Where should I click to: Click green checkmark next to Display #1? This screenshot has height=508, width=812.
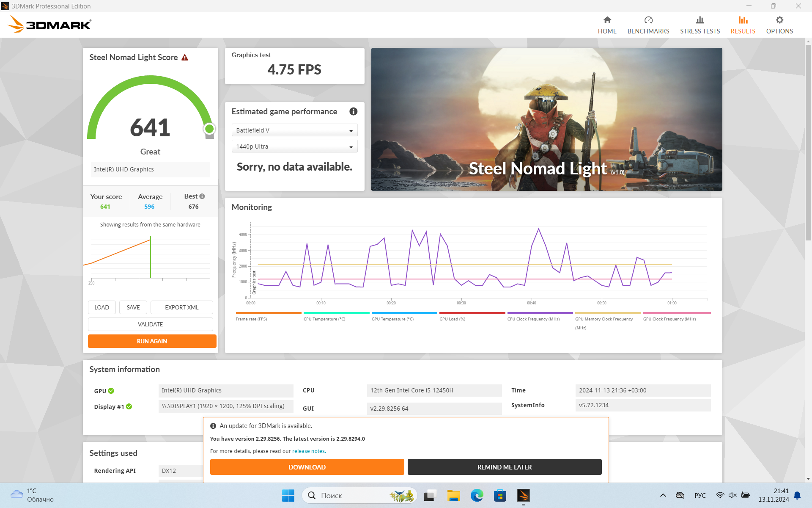(x=129, y=406)
